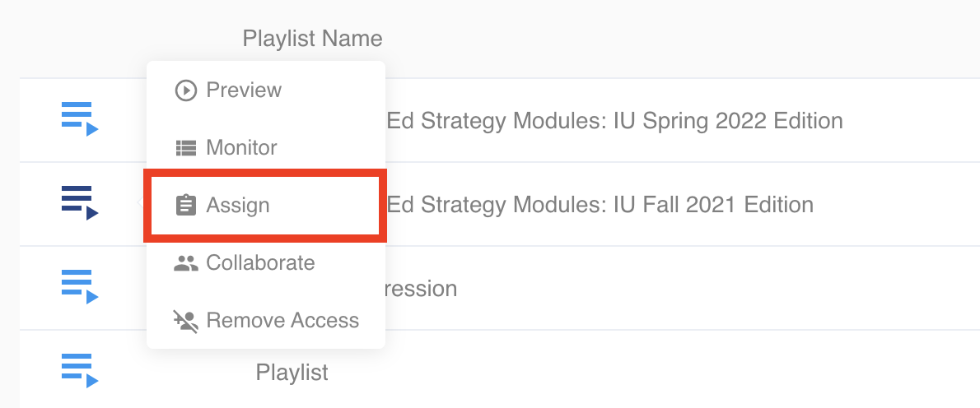The height and width of the screenshot is (408, 980).
Task: Click the playlist icon beside the 'ression' row
Action: tap(80, 286)
